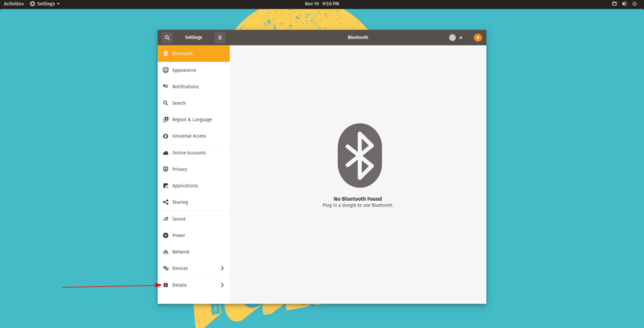Open the Privacy panel

[179, 169]
